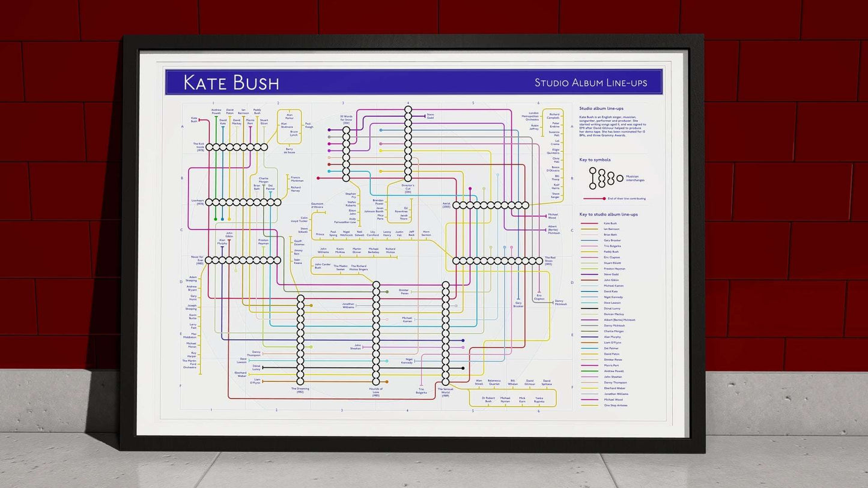Click "The Dreaming (1982)" album label
The image size is (868, 488).
click(300, 390)
